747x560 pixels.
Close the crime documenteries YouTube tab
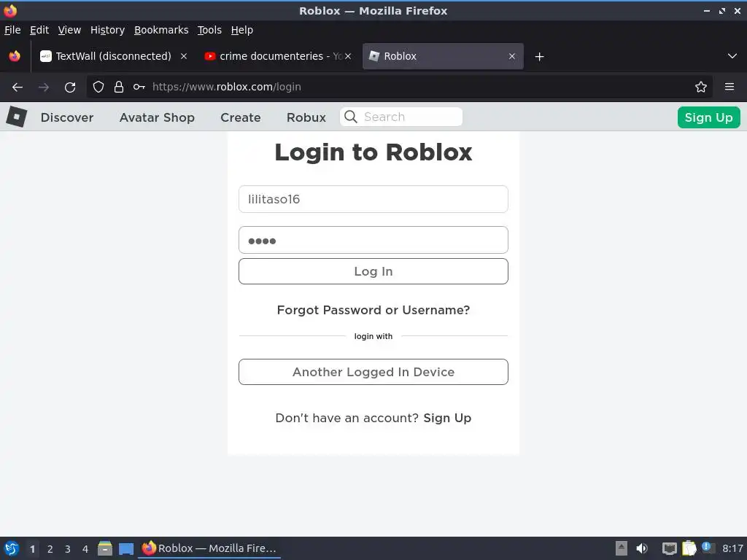pyautogui.click(x=348, y=56)
